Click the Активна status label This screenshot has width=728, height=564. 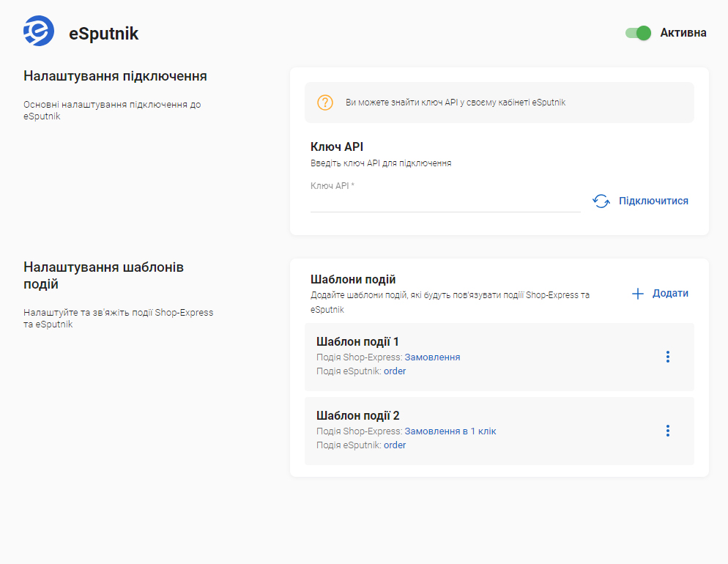pyautogui.click(x=683, y=33)
